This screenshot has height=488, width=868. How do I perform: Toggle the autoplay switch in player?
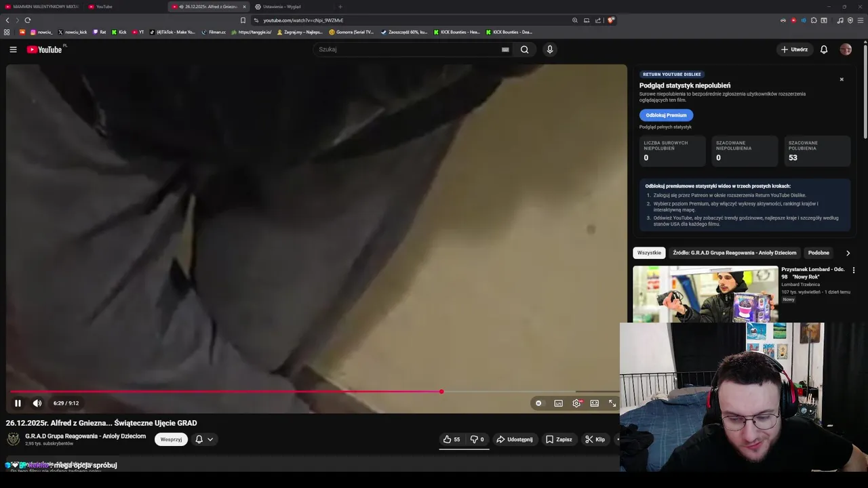click(539, 403)
